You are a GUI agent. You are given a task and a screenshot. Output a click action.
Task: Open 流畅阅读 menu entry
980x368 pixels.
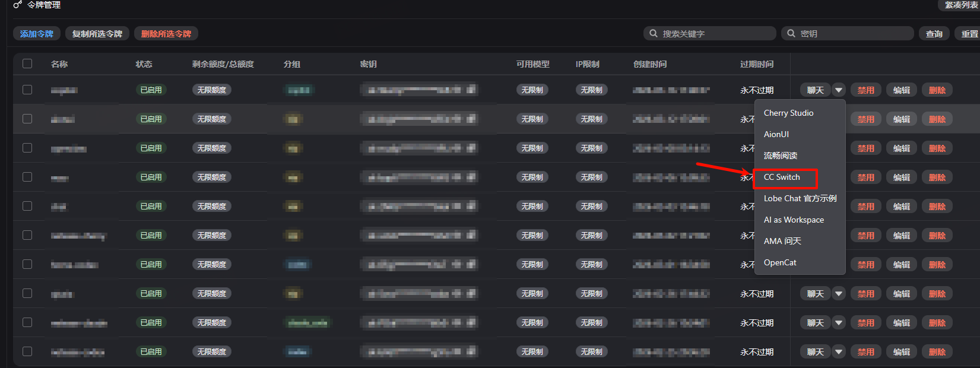781,156
